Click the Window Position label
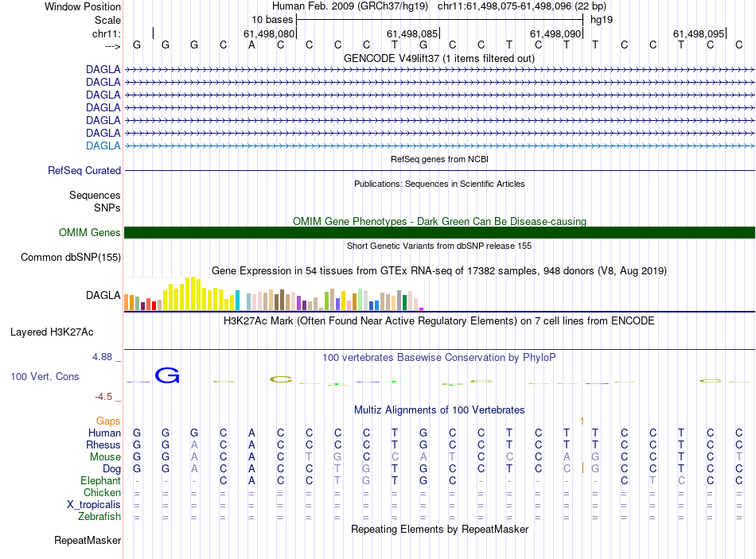The image size is (756, 559). click(x=83, y=6)
